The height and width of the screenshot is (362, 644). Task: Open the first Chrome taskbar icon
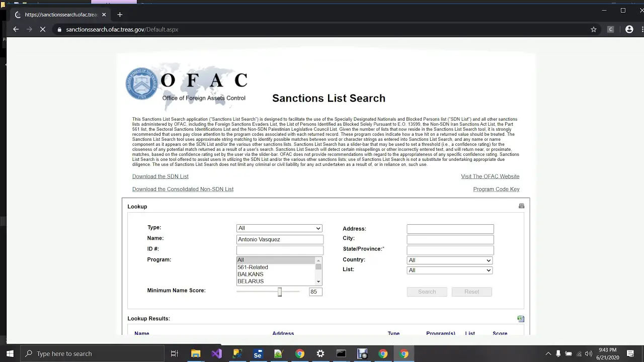tap(300, 353)
